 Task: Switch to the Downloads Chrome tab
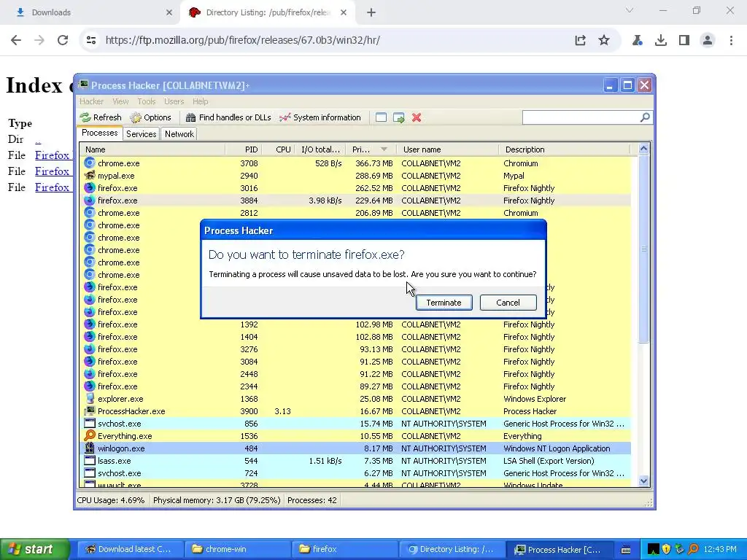pos(90,13)
